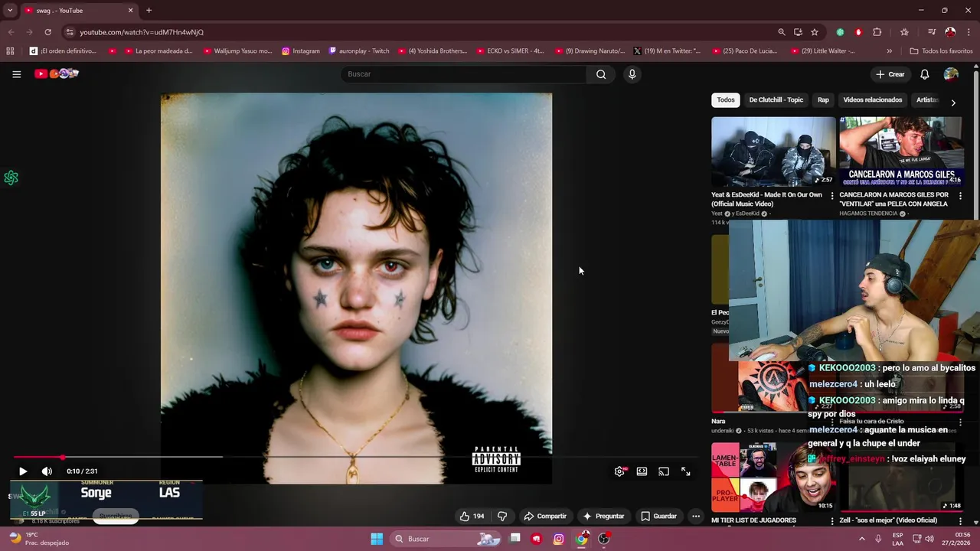
Task: Click the ChatGPT sidebar extension icon
Action: click(x=11, y=178)
